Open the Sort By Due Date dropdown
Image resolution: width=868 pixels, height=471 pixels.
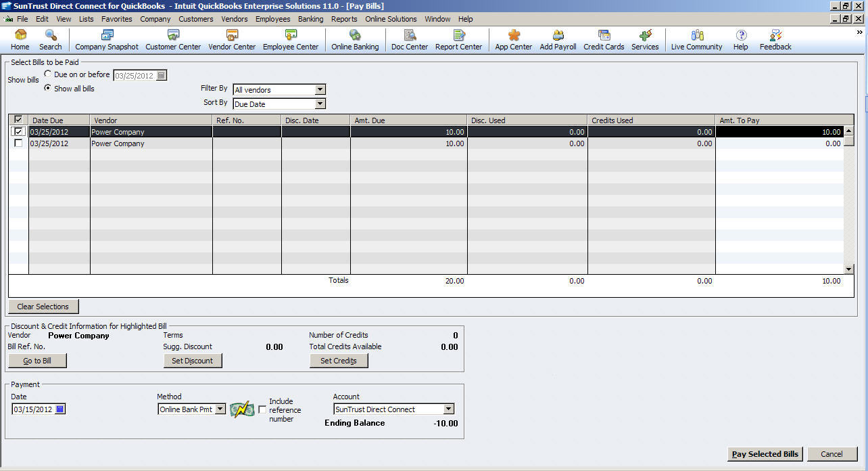point(320,104)
